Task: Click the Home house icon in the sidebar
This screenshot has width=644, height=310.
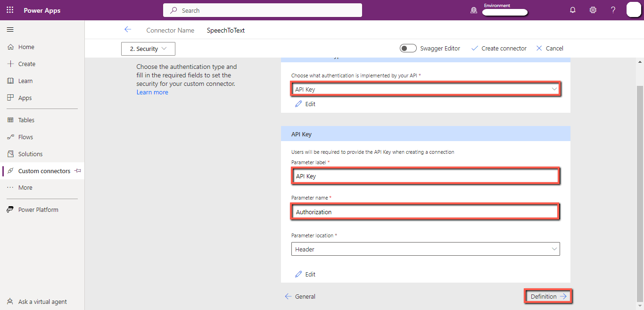Action: [x=10, y=47]
